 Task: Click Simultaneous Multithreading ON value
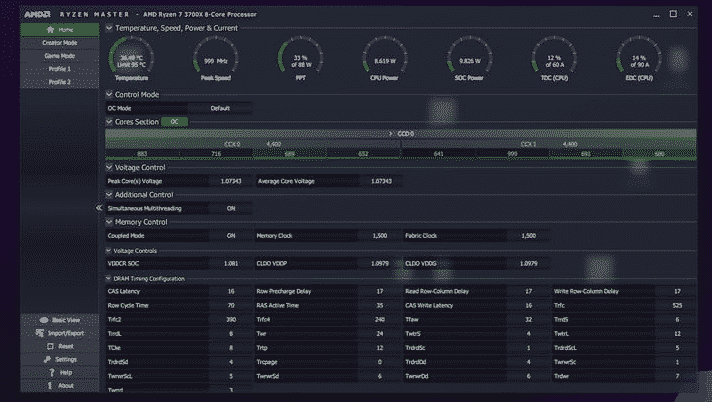point(231,208)
